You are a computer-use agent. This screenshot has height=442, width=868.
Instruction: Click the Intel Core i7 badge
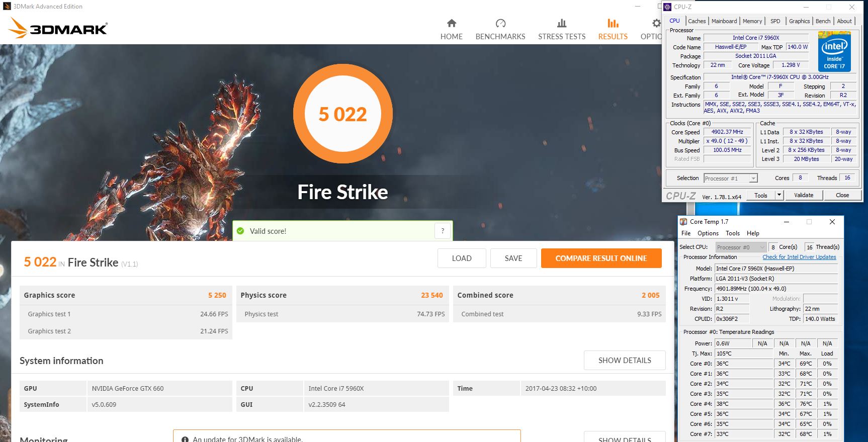pos(834,51)
